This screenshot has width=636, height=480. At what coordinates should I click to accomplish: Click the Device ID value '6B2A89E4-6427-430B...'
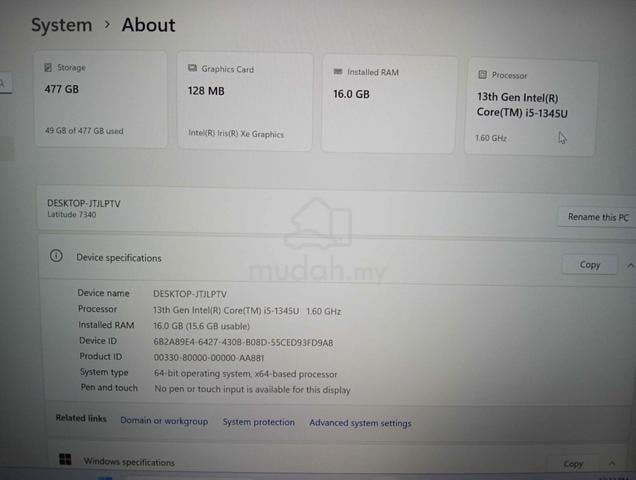pos(243,342)
